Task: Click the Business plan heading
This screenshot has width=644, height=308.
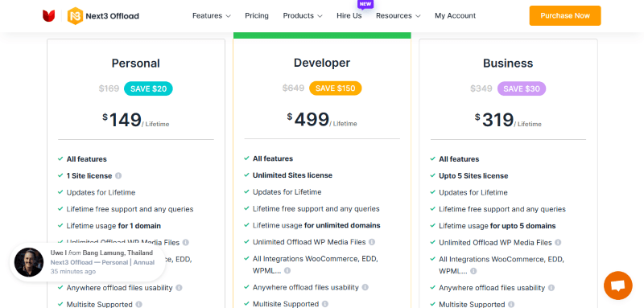Action: [x=508, y=64]
